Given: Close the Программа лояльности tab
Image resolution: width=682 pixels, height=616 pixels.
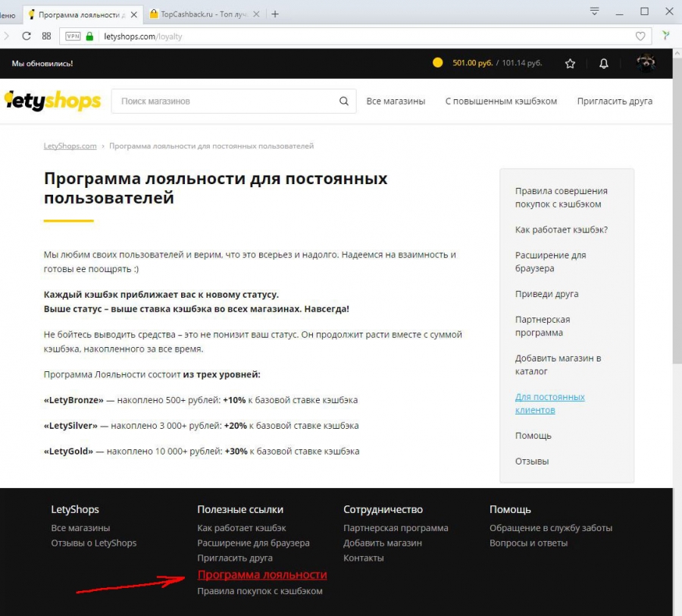Looking at the screenshot, I should [134, 14].
